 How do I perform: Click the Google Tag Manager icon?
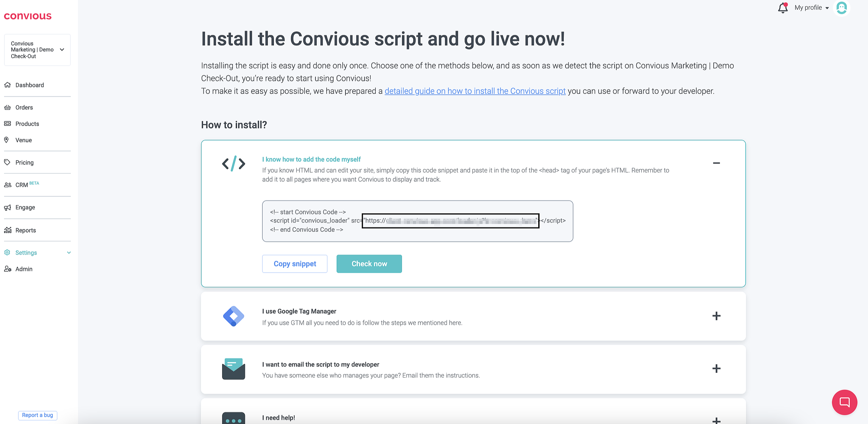pos(233,316)
